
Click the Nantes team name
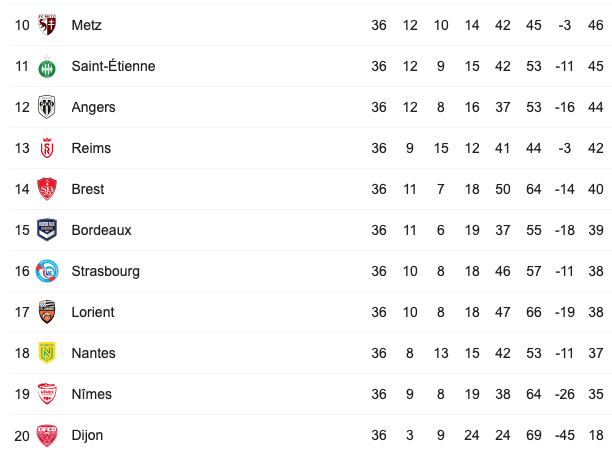[x=93, y=353]
